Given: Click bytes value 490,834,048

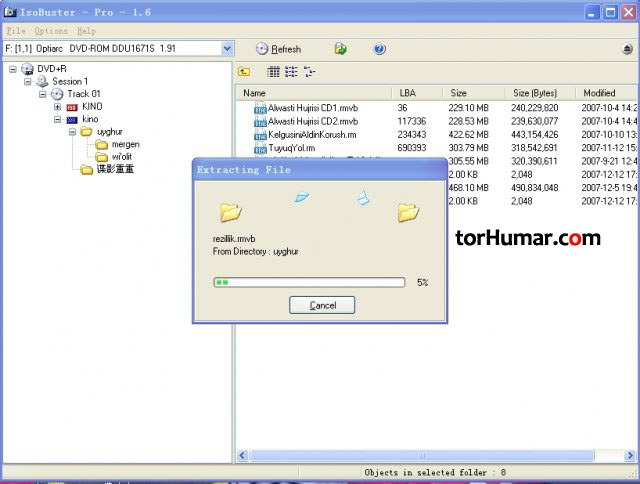Looking at the screenshot, I should pos(535,188).
